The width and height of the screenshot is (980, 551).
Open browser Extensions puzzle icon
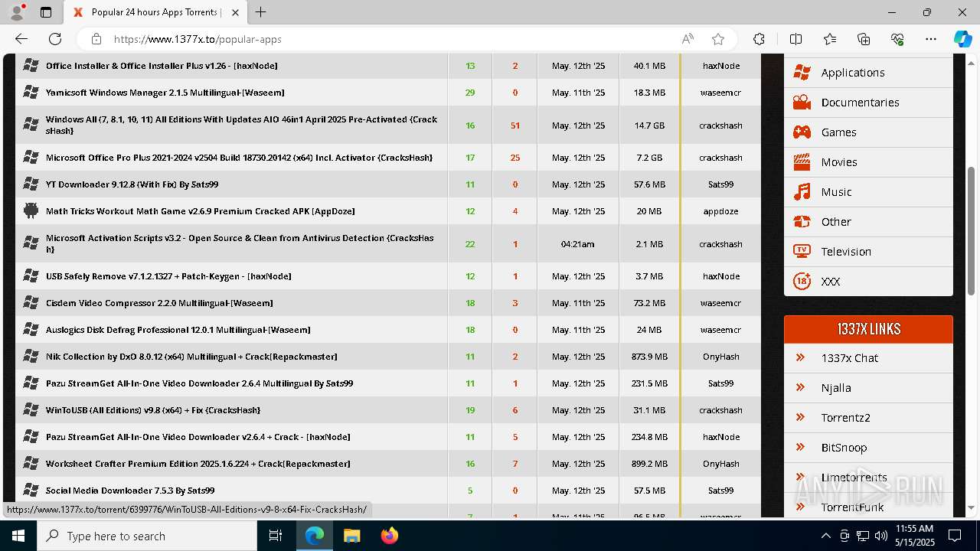point(759,39)
